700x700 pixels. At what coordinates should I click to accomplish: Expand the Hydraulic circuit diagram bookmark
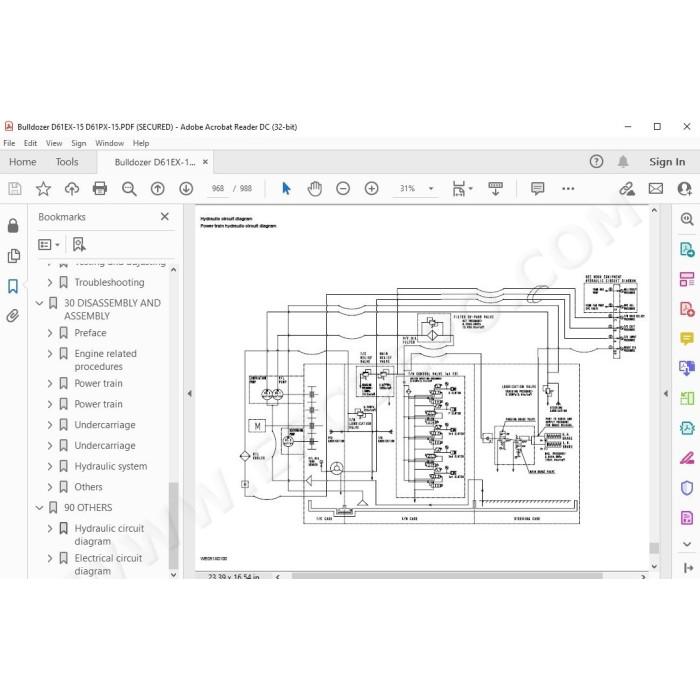tap(50, 529)
